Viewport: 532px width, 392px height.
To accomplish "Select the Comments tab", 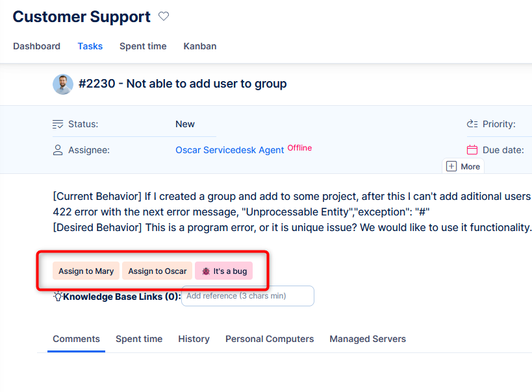I will 76,339.
